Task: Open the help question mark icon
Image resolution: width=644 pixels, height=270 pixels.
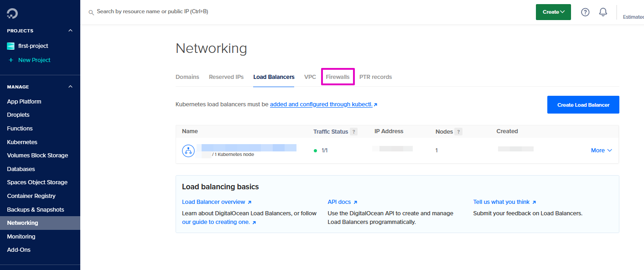Action: click(585, 12)
